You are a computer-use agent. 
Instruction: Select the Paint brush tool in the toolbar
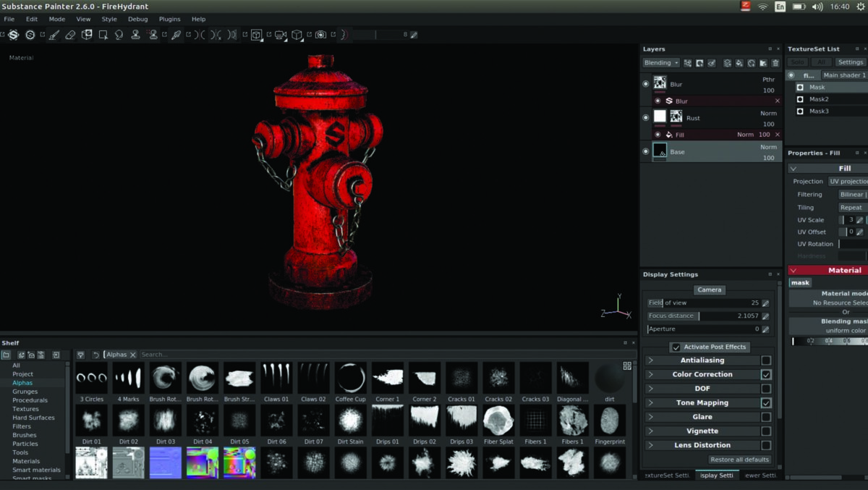(54, 35)
